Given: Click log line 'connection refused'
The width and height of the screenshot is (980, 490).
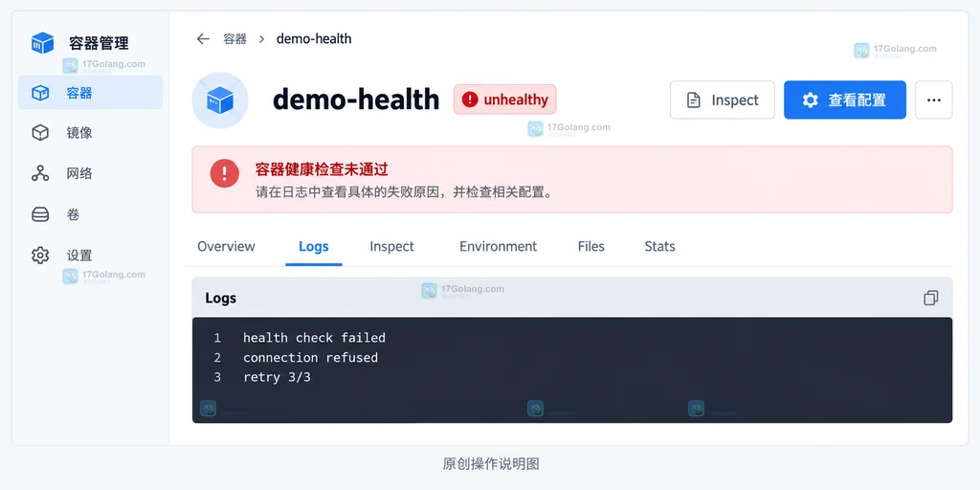Looking at the screenshot, I should pos(311,358).
